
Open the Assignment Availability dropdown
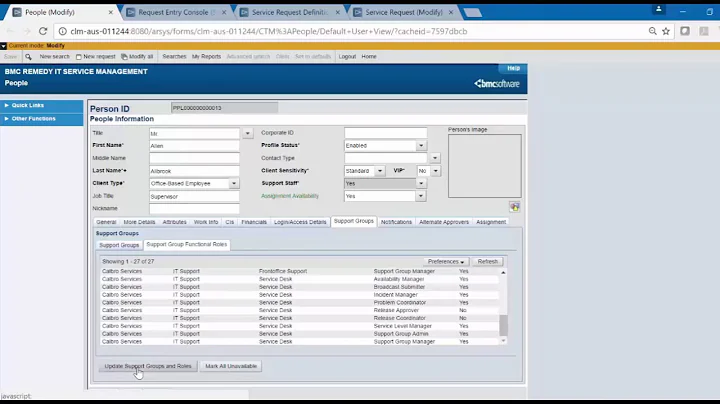(421, 196)
